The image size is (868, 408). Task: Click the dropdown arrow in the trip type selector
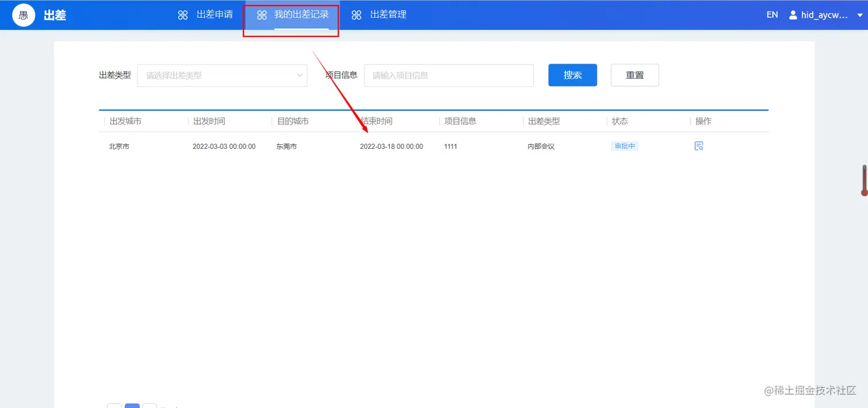coord(299,75)
